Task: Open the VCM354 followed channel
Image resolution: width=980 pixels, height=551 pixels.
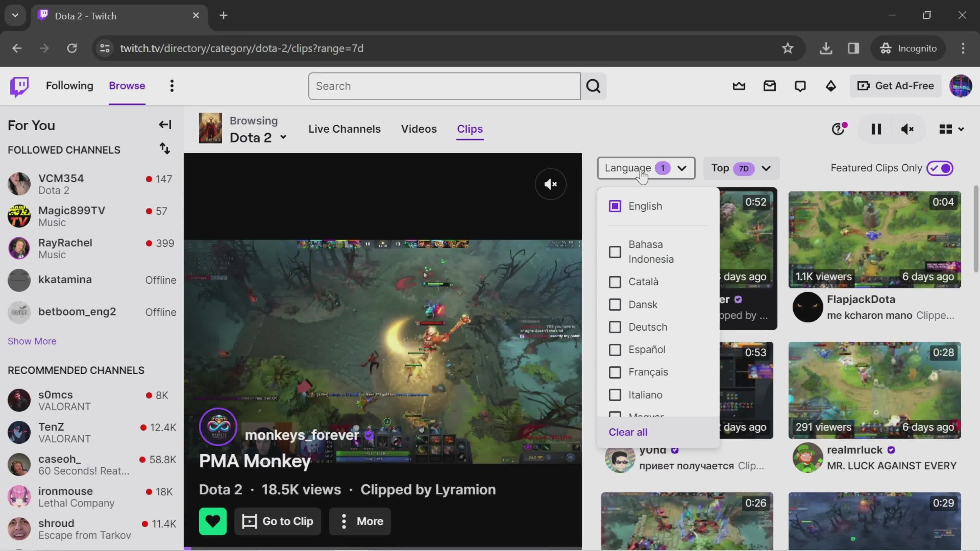Action: [x=92, y=184]
